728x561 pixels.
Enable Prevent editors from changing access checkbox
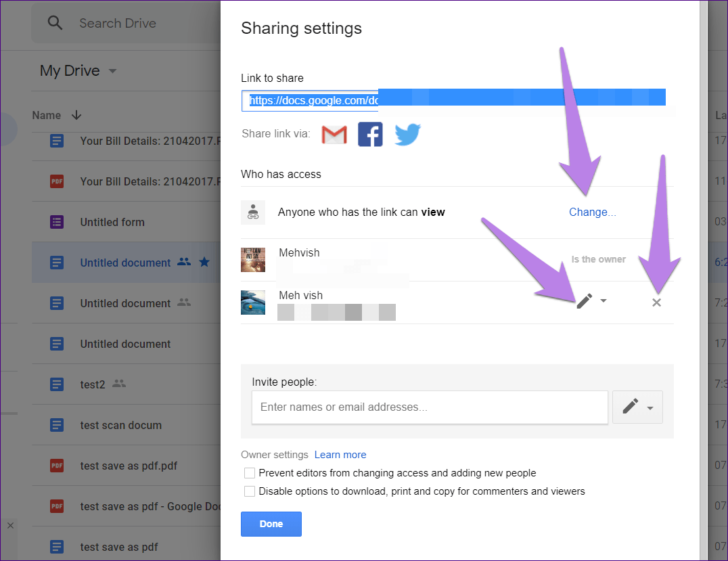[250, 473]
